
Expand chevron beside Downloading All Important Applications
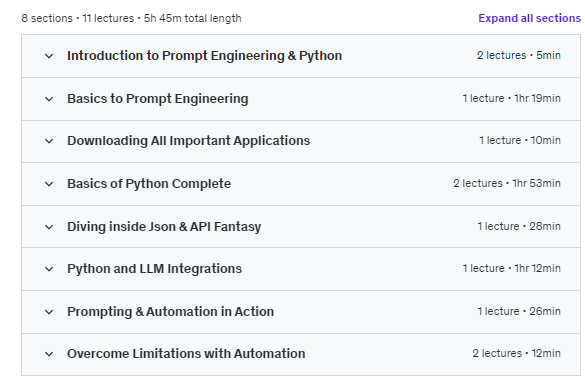tap(49, 141)
